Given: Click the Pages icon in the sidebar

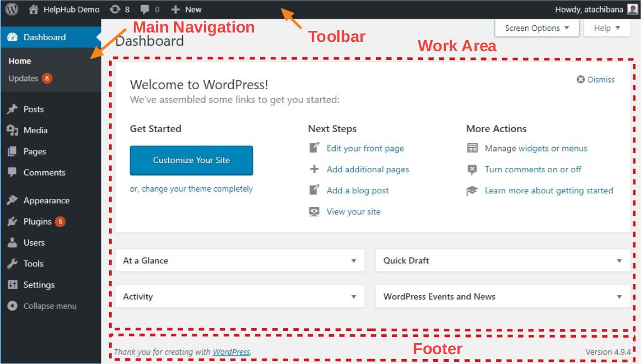Looking at the screenshot, I should (x=12, y=151).
